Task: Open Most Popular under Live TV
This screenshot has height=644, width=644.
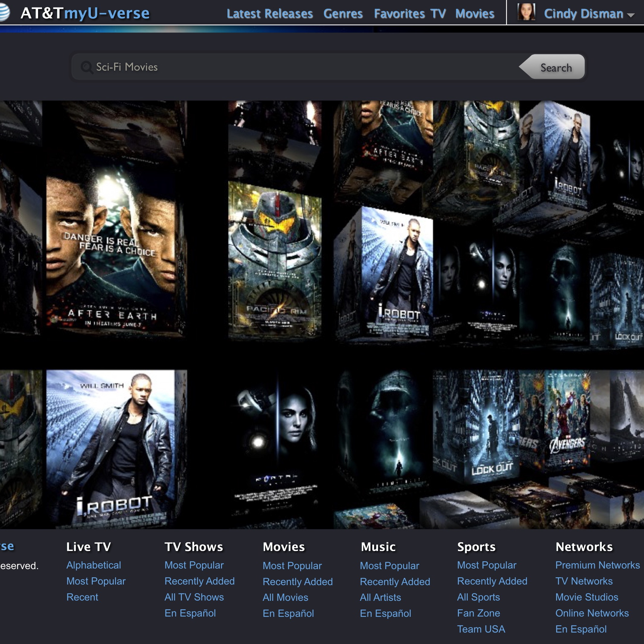Action: pos(96,581)
